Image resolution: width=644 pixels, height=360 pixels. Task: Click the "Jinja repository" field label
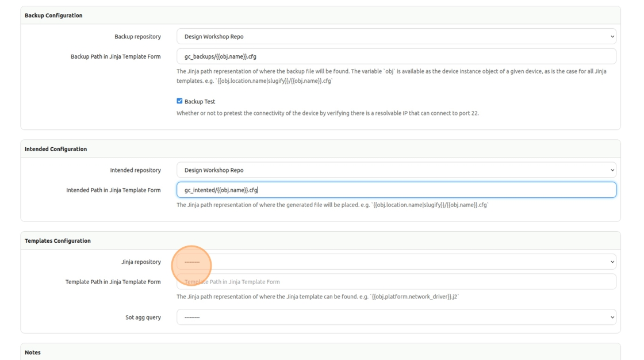pos(141,262)
